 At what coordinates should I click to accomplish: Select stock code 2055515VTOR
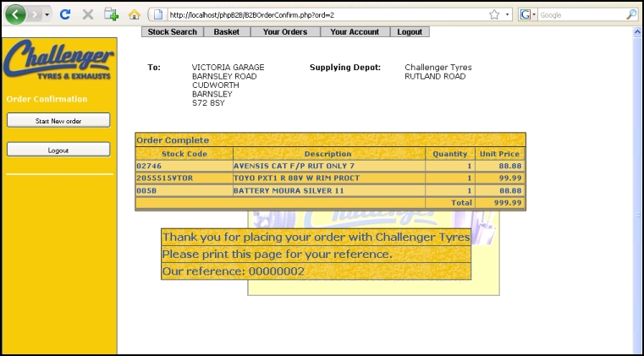[x=164, y=178]
